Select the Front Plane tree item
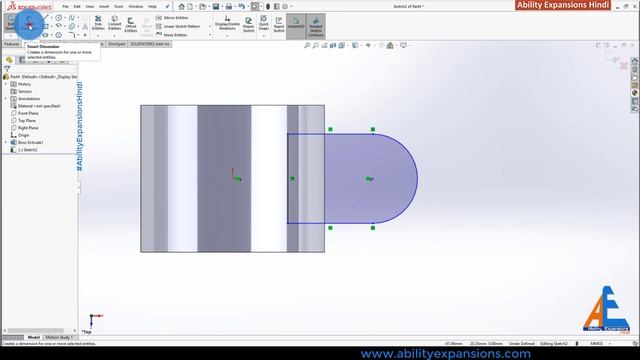Viewport: 640px width, 360px height. [x=28, y=113]
